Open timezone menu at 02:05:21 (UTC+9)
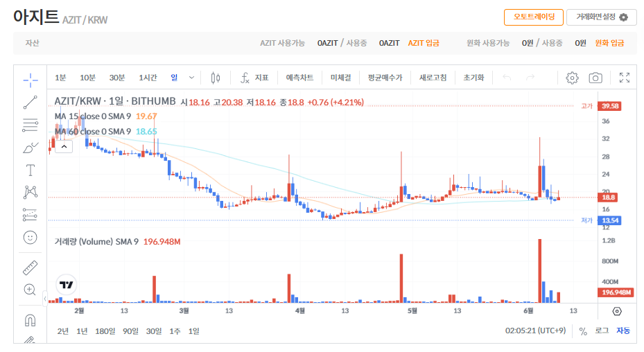Image resolution: width=644 pixels, height=352 pixels. pyautogui.click(x=535, y=331)
